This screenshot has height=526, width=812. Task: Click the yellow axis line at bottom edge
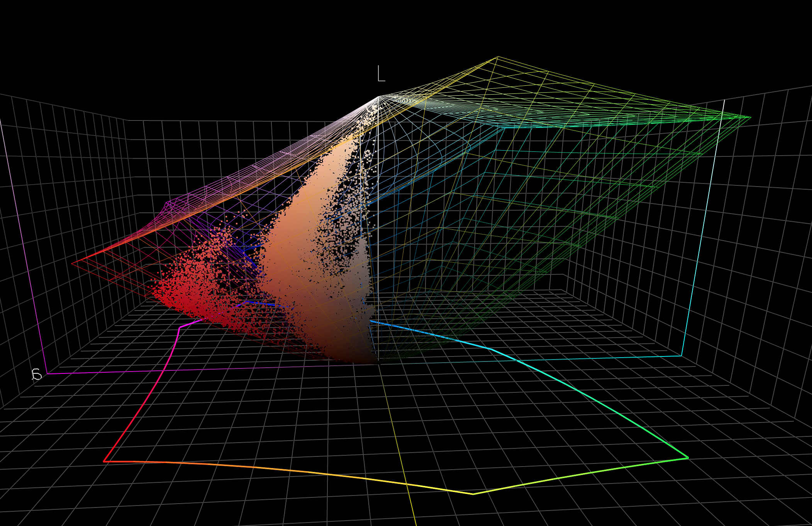point(414,519)
